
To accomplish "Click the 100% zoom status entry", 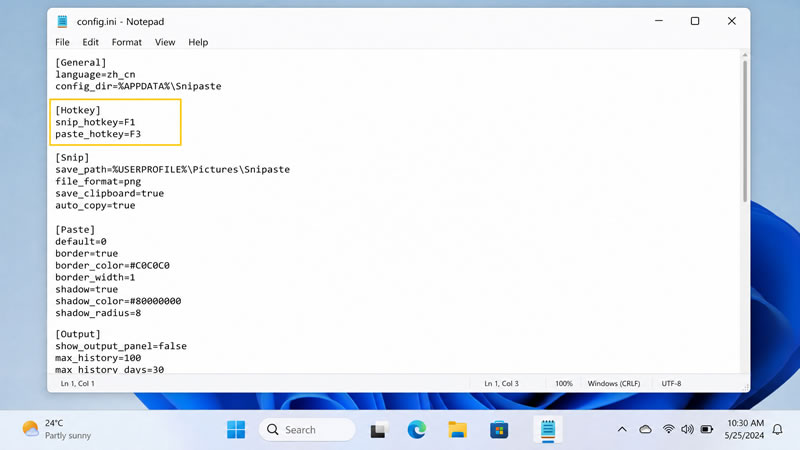I will coord(564,384).
